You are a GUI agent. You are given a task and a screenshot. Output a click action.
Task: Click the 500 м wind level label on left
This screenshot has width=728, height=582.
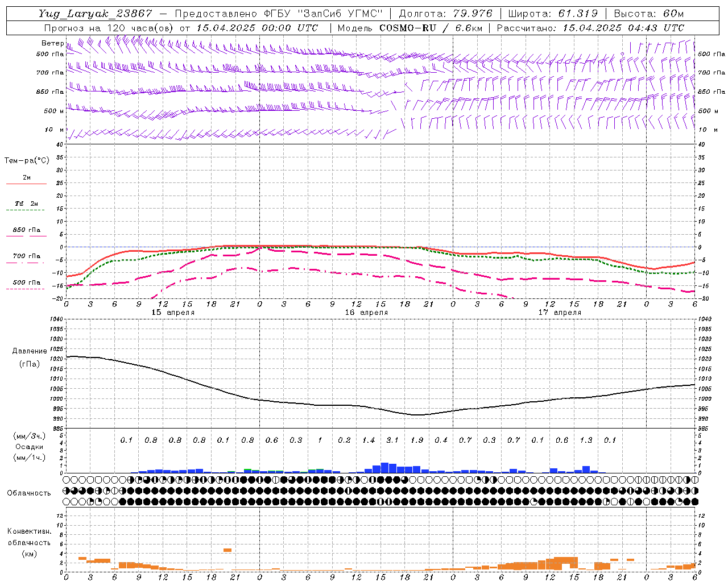pyautogui.click(x=54, y=111)
